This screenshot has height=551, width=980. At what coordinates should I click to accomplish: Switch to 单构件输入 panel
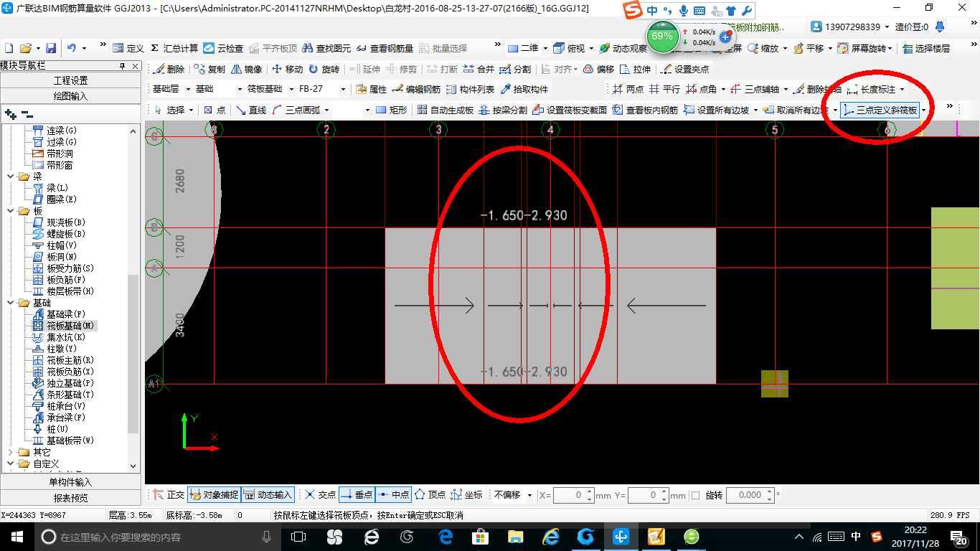pos(71,482)
